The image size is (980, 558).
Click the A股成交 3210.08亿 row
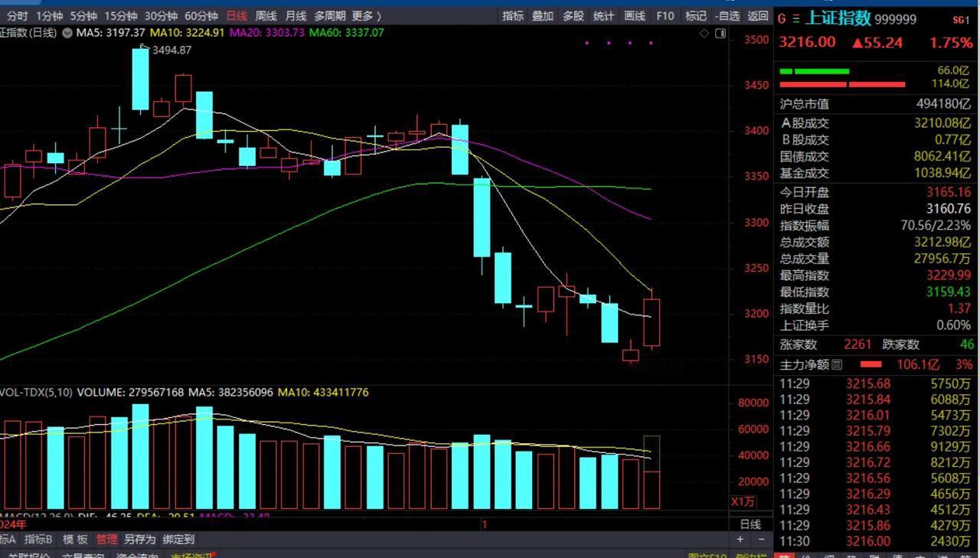point(875,122)
